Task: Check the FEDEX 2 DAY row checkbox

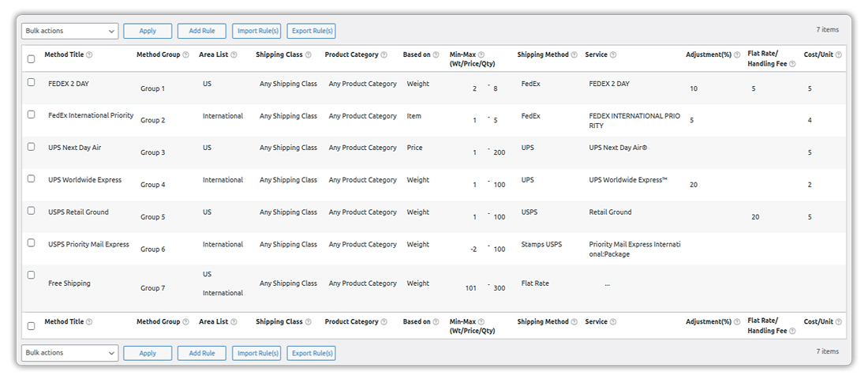Action: tap(32, 82)
